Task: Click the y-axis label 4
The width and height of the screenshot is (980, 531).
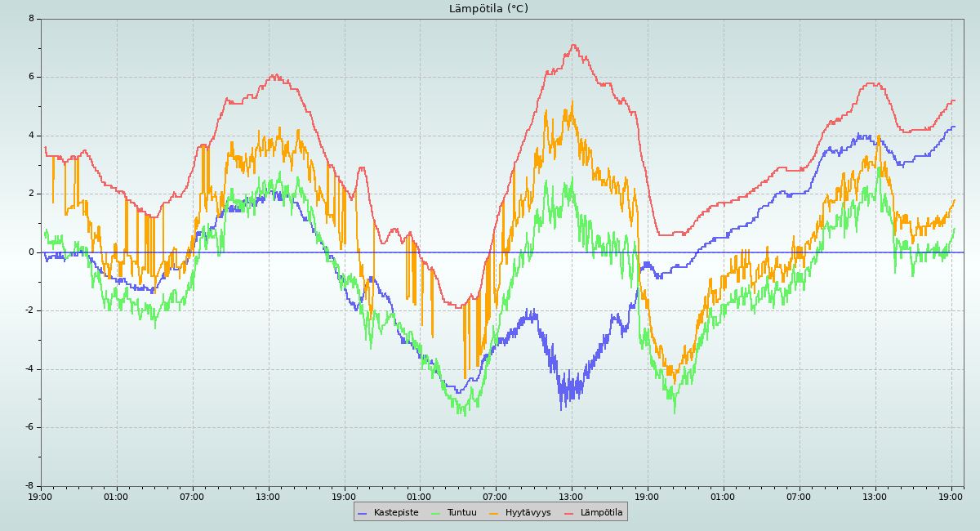Action: (x=31, y=136)
